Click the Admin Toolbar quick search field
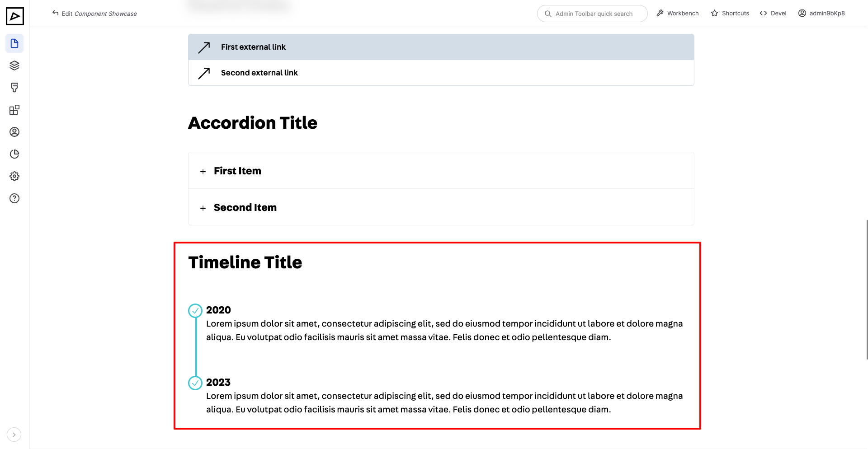This screenshot has height=449, width=868. [592, 14]
